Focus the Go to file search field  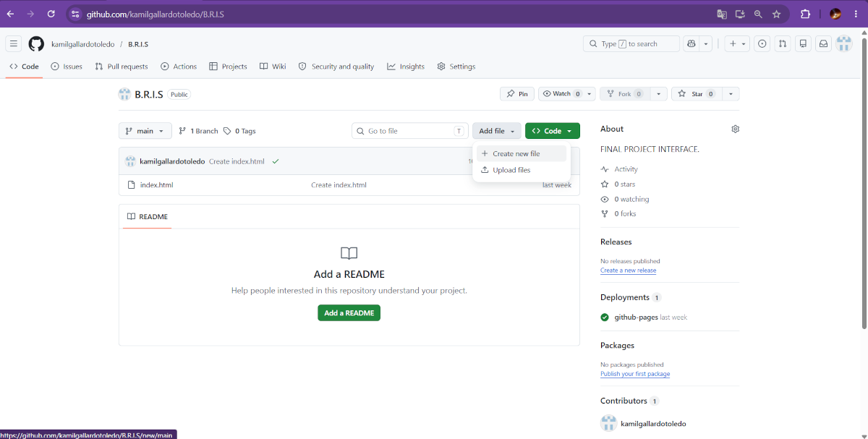click(x=410, y=131)
